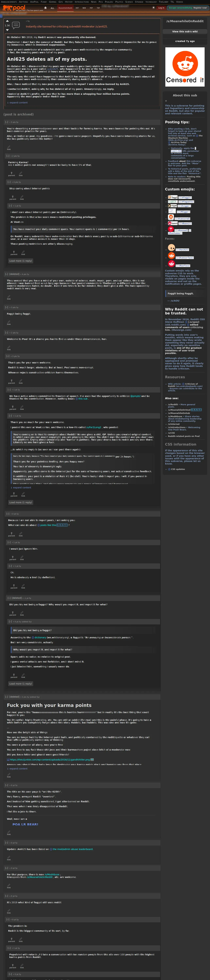Viewport: 210px width, 980px height.
Task: Collapse the 'Farming Karma?' comment thread
Action: 8,156
